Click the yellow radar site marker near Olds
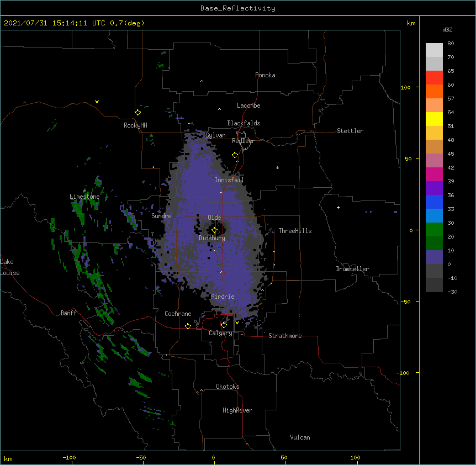This screenshot has width=476, height=465. [214, 230]
